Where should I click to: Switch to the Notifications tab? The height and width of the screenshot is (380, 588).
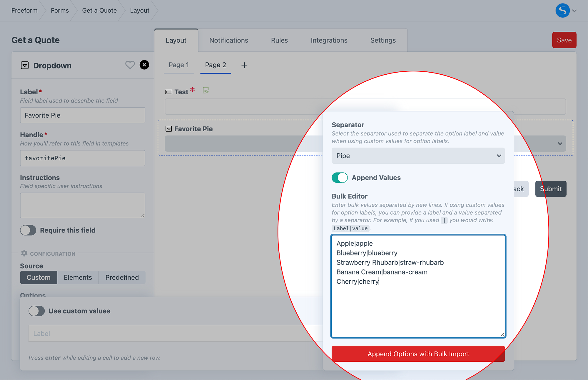pos(228,40)
